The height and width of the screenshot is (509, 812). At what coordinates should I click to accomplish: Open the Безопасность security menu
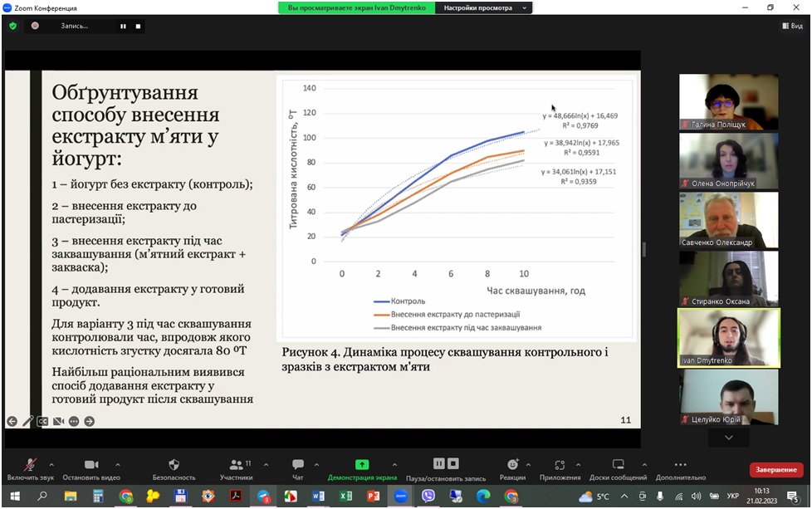click(x=174, y=468)
